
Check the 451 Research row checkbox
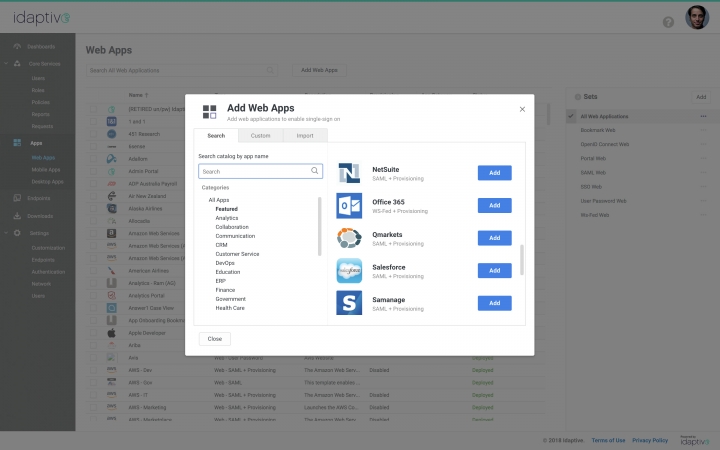point(93,134)
